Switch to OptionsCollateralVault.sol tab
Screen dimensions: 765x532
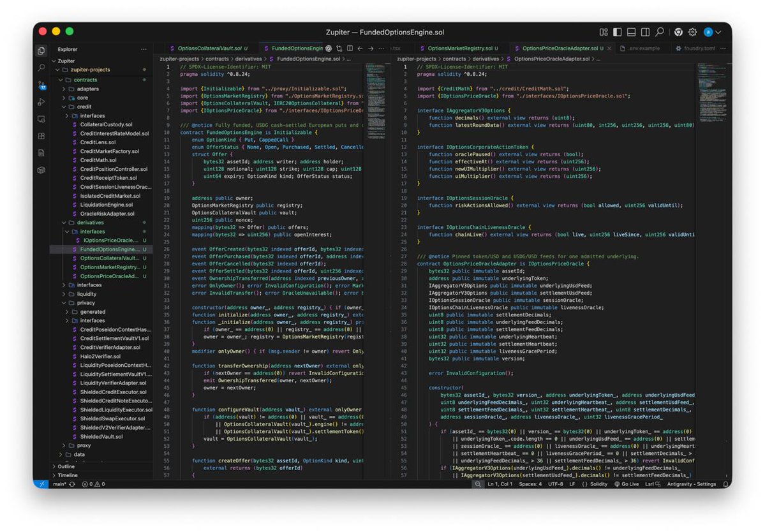pyautogui.click(x=209, y=48)
